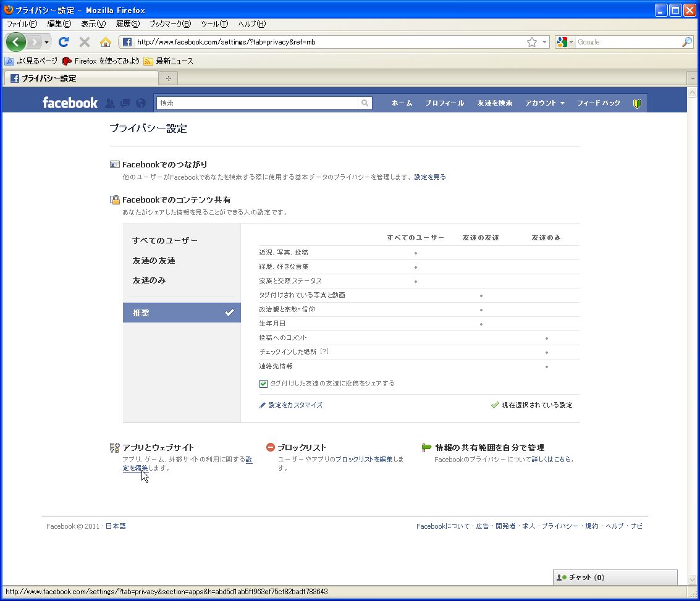Open the Facebook notifications globe icon

click(x=141, y=103)
